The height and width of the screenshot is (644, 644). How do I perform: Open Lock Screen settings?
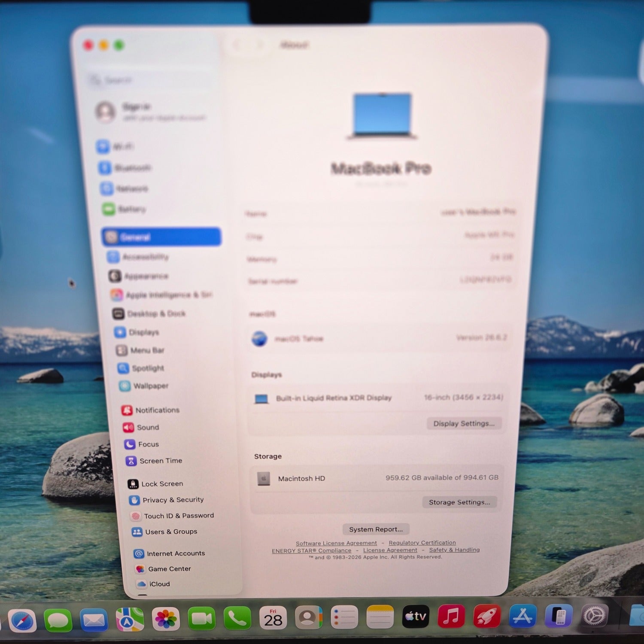(155, 484)
